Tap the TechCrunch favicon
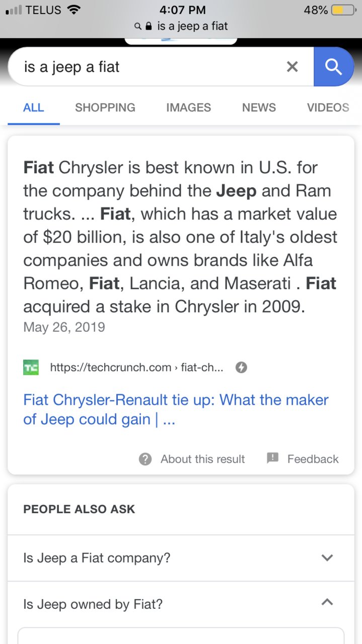 click(31, 368)
